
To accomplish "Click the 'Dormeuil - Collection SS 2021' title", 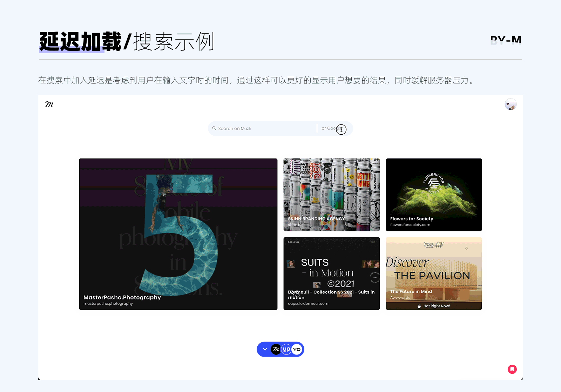I will click(331, 295).
